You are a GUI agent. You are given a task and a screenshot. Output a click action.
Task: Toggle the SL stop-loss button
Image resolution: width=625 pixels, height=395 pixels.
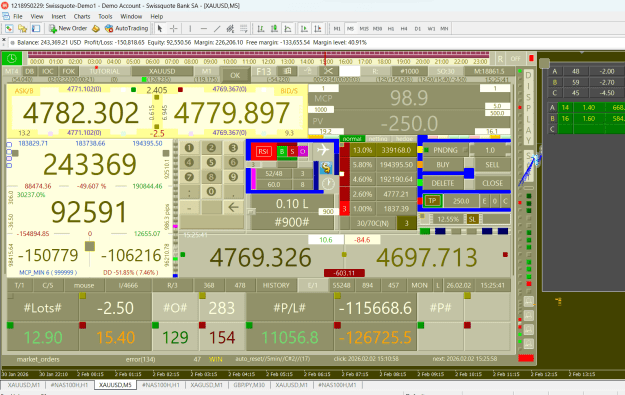click(x=472, y=219)
